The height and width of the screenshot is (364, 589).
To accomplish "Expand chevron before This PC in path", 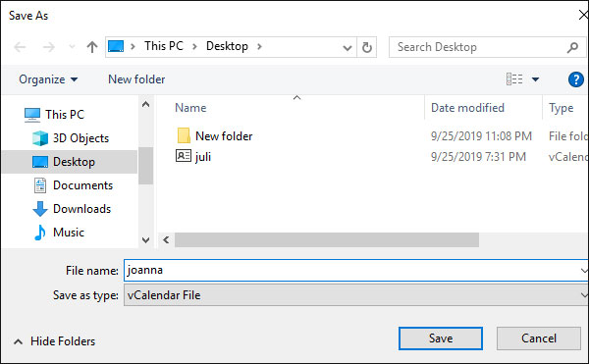I will (133, 46).
